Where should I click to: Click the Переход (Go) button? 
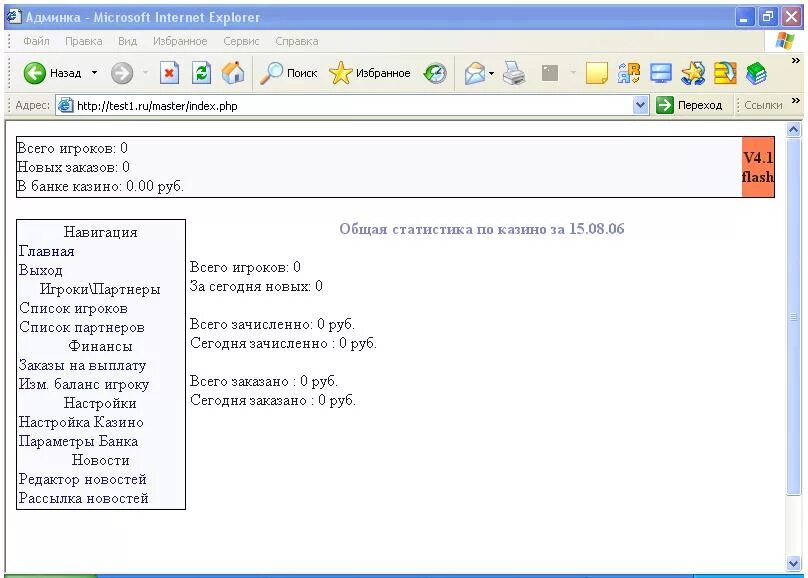(689, 105)
